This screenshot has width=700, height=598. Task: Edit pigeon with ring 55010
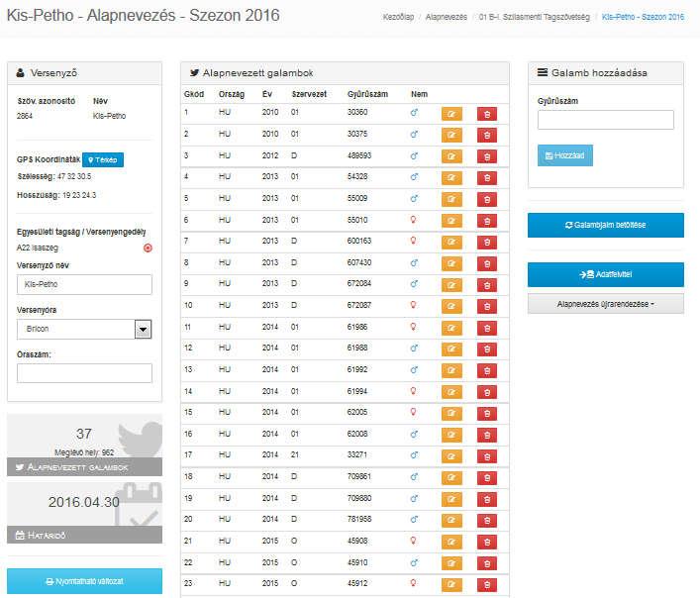pos(451,221)
